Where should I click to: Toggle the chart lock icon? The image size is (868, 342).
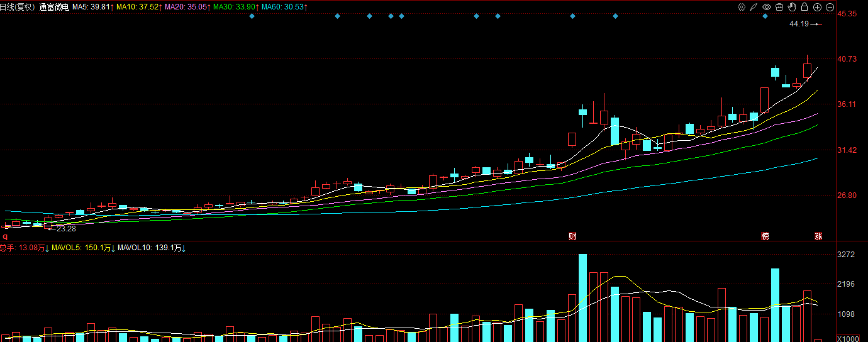tap(804, 7)
